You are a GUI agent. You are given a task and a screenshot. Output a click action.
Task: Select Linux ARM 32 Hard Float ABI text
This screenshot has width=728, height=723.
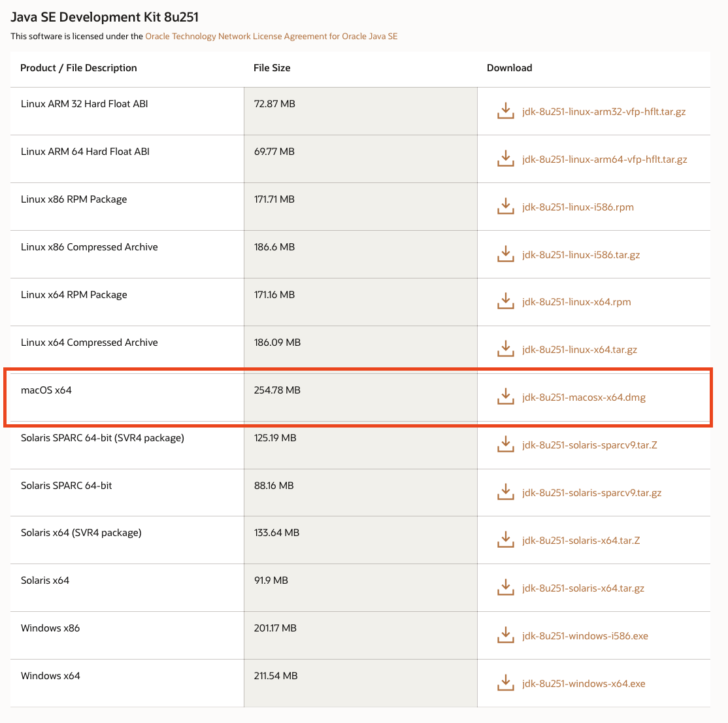click(x=84, y=103)
